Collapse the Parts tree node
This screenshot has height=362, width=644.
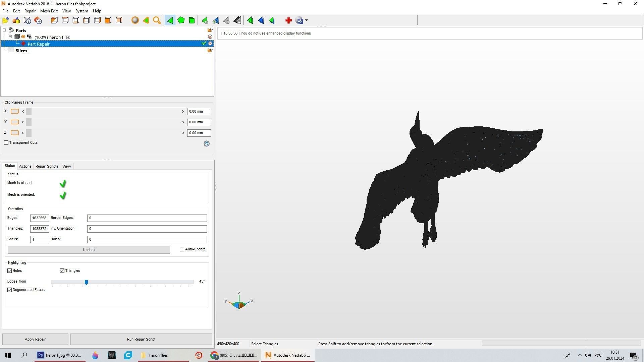tap(4, 30)
